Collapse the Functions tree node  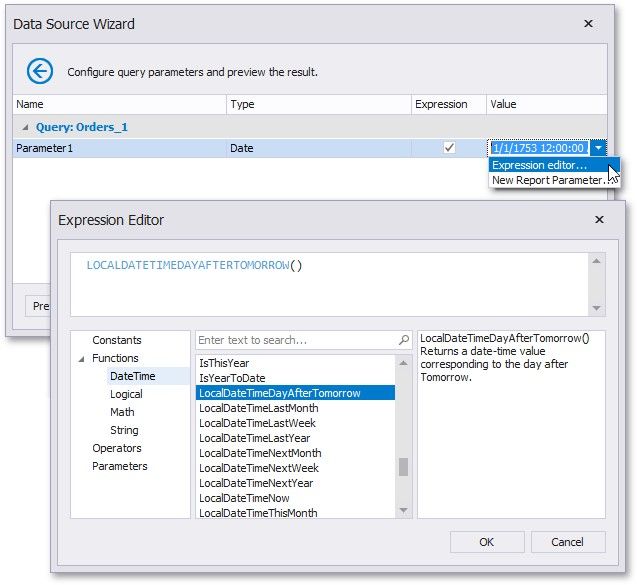tap(80, 358)
